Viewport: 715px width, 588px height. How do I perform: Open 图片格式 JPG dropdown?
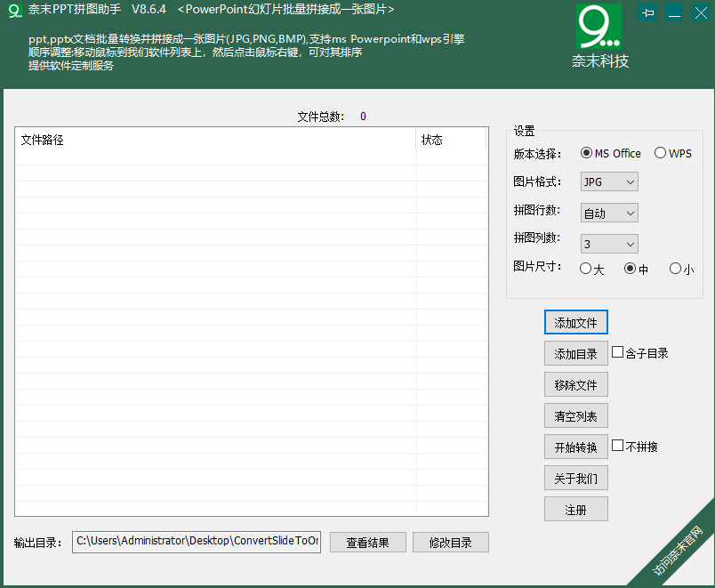point(609,181)
